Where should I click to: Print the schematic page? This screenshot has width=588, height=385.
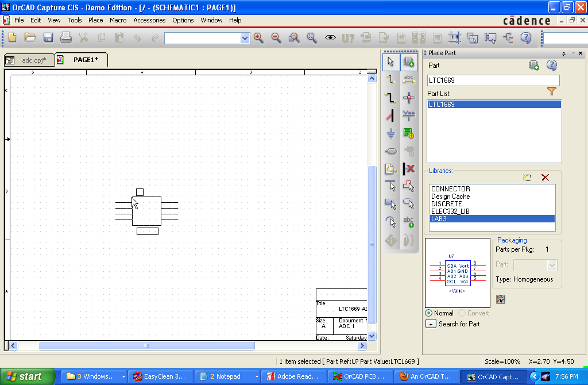pyautogui.click(x=65, y=37)
